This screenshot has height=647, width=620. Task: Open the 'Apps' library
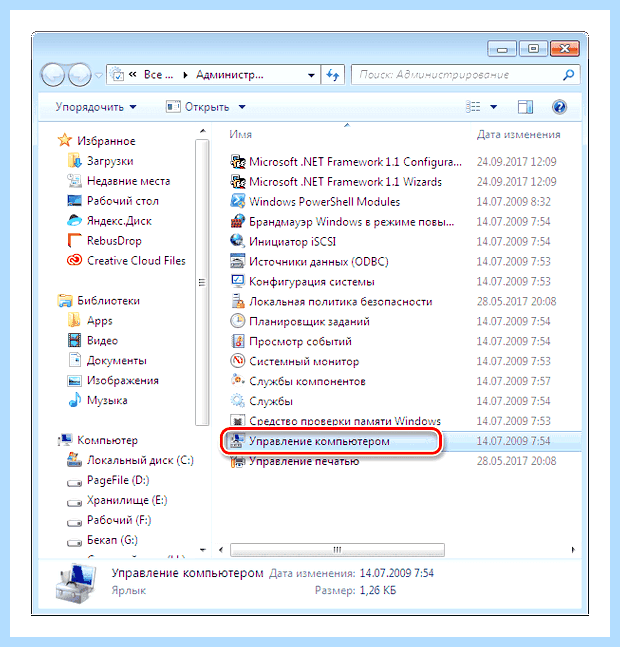point(90,321)
